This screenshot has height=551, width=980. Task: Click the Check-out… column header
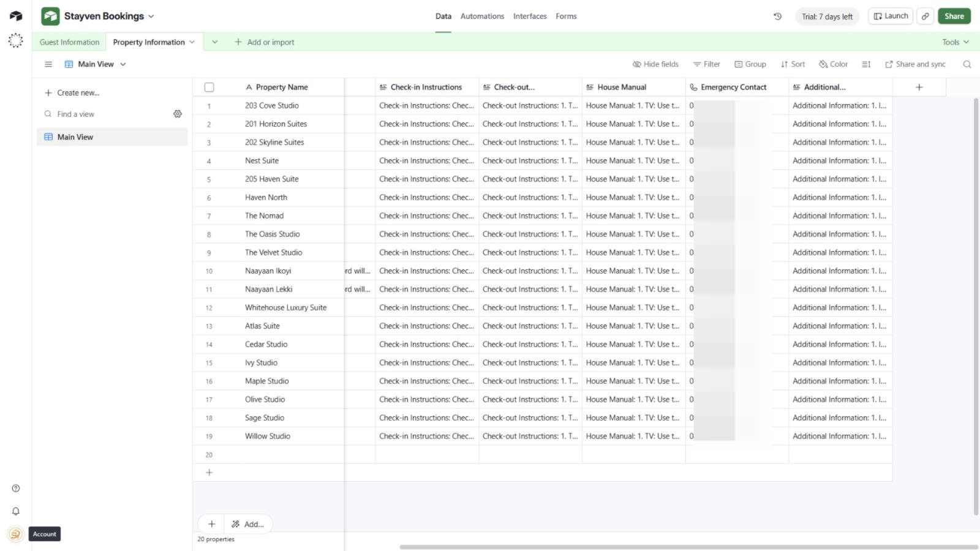530,87
